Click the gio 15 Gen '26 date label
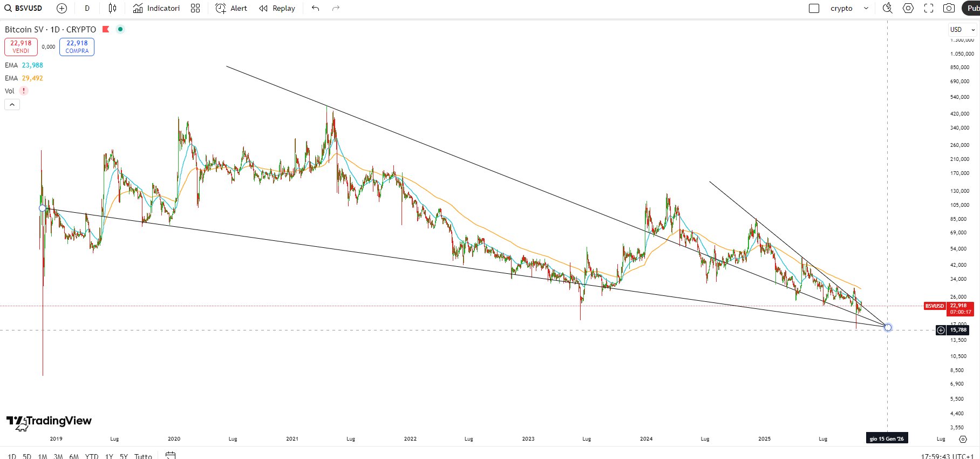 click(887, 438)
